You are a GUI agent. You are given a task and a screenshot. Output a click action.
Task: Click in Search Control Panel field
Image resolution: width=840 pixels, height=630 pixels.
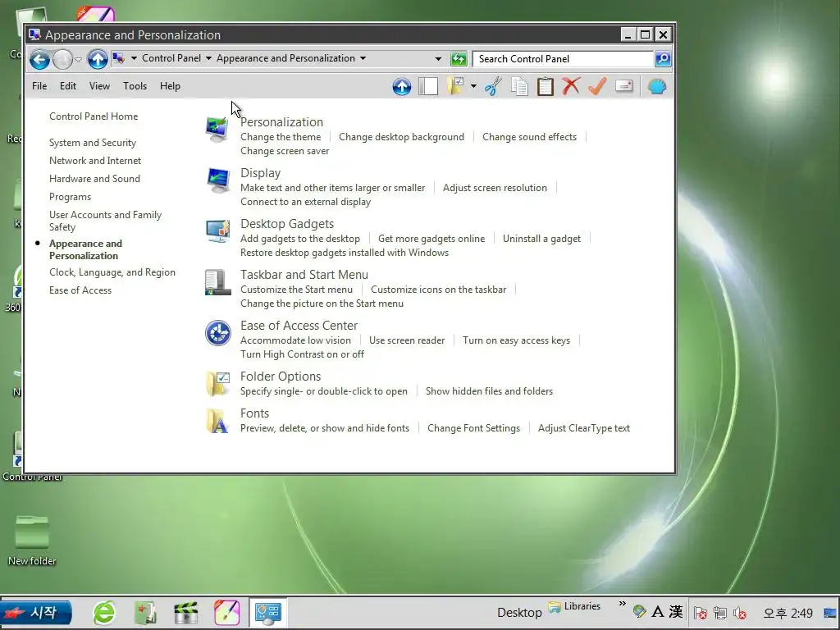coord(563,59)
